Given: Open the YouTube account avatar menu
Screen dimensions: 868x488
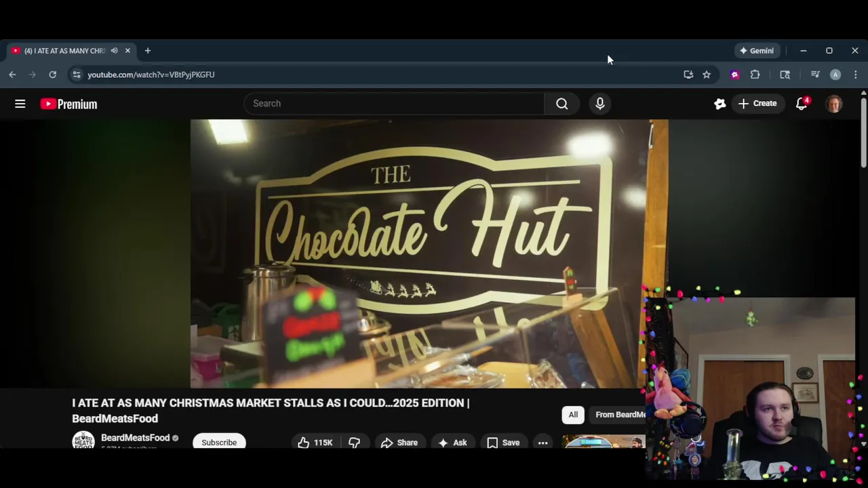Looking at the screenshot, I should (x=834, y=104).
